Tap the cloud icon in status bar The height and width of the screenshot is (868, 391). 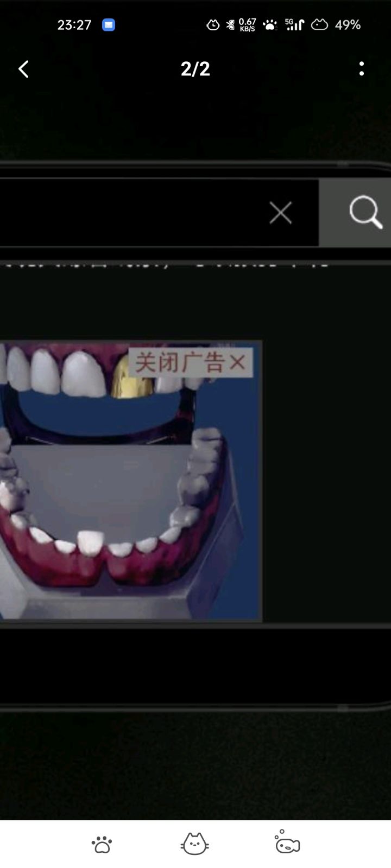pos(319,24)
